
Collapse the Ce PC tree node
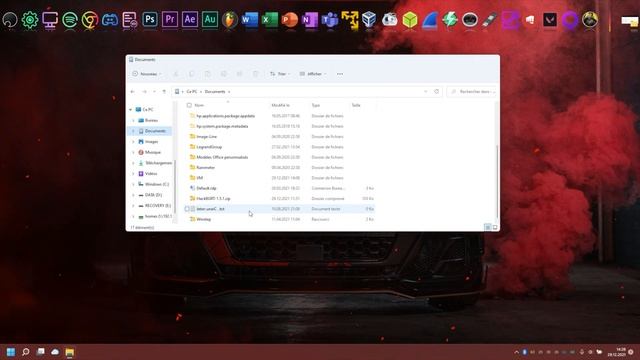131,110
